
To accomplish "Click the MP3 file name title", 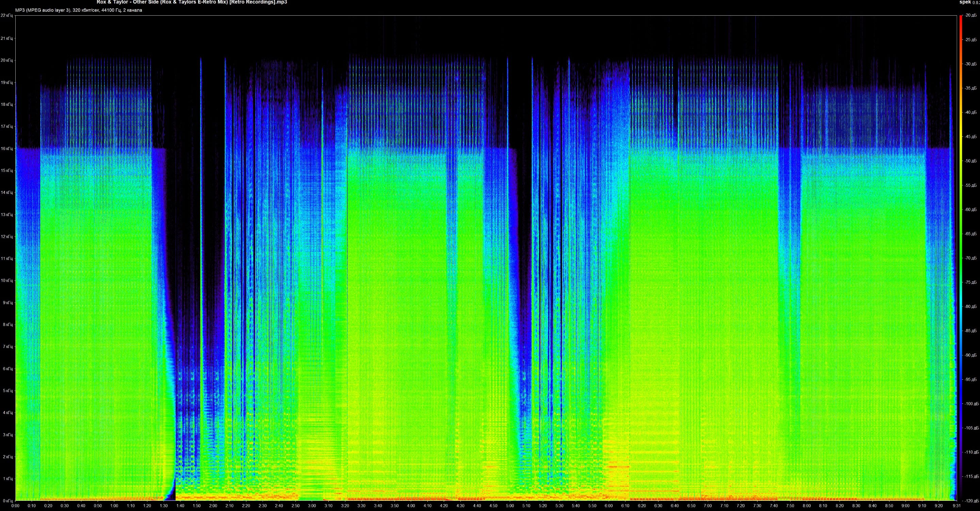I will pos(192,2).
